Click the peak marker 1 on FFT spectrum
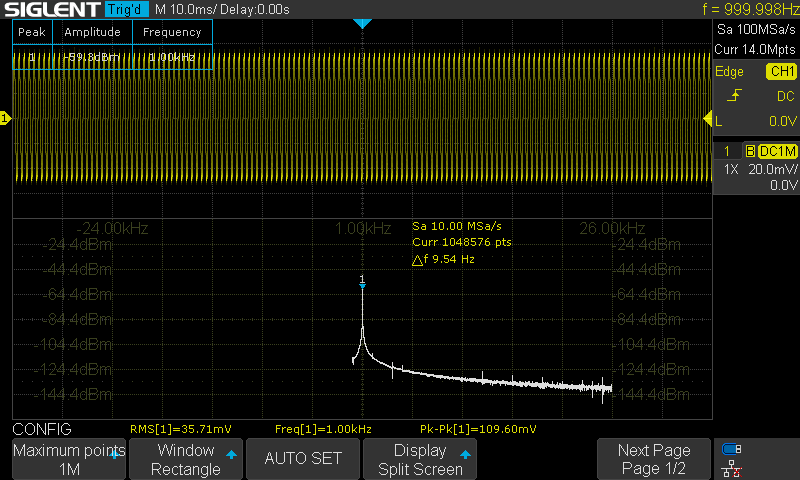 coord(362,282)
